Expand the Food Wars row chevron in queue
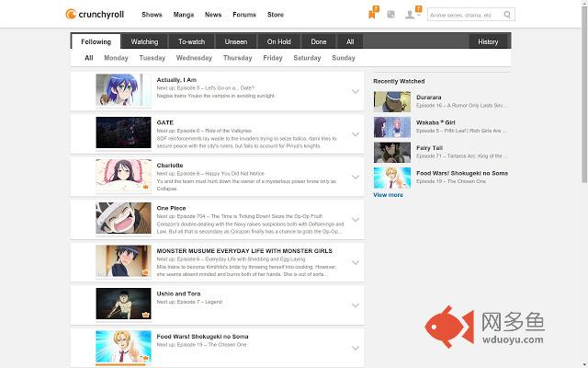The width and height of the screenshot is (588, 368). pyautogui.click(x=356, y=348)
